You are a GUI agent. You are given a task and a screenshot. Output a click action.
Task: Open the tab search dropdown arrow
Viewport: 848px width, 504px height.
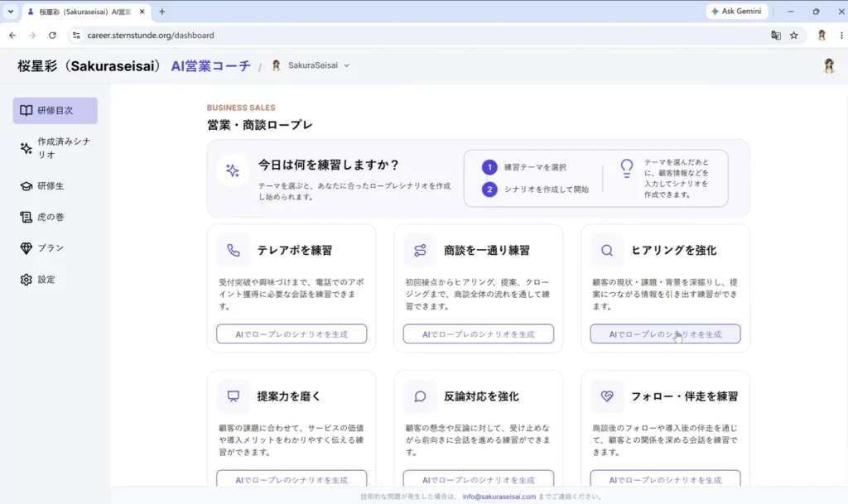click(10, 12)
